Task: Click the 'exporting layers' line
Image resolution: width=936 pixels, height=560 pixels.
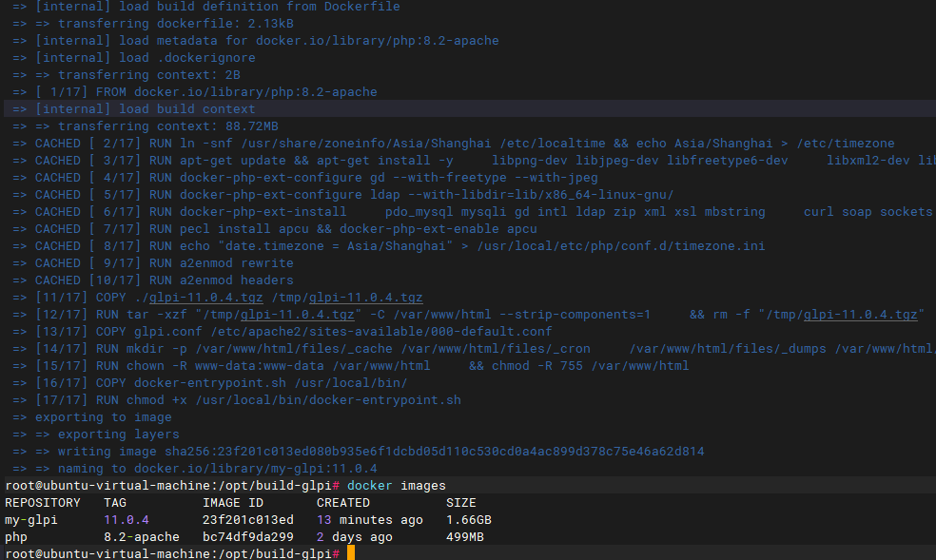Action: coord(95,434)
